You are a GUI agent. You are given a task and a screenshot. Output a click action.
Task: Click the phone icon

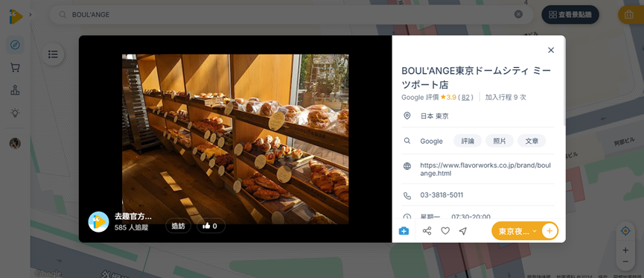click(x=407, y=195)
